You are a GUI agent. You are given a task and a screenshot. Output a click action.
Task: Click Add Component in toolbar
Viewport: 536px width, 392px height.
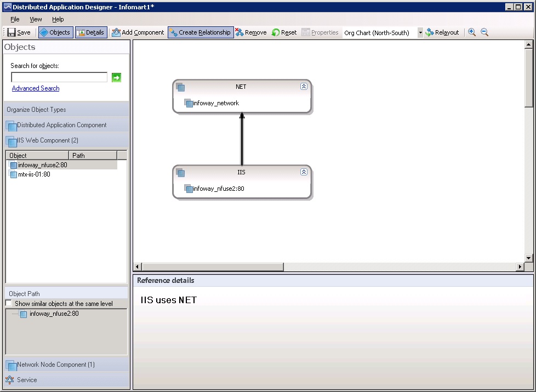[x=138, y=32]
